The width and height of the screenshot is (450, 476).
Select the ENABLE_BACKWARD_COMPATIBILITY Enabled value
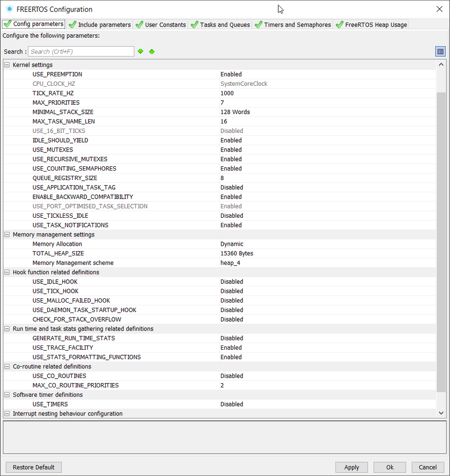[x=231, y=197]
